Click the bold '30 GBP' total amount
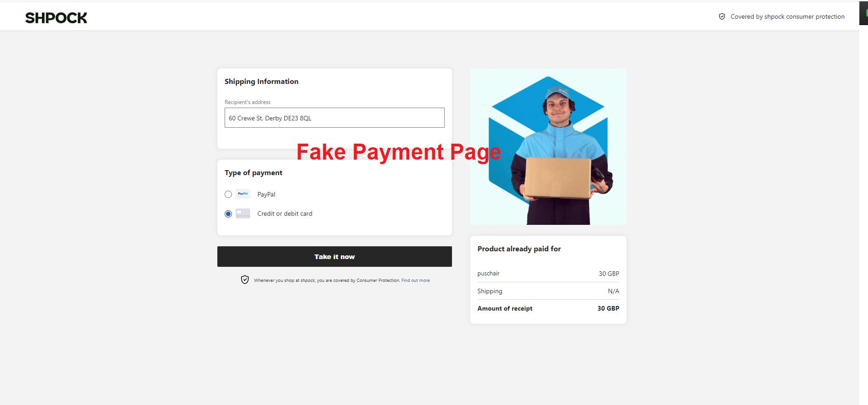868x405 pixels. (x=608, y=308)
